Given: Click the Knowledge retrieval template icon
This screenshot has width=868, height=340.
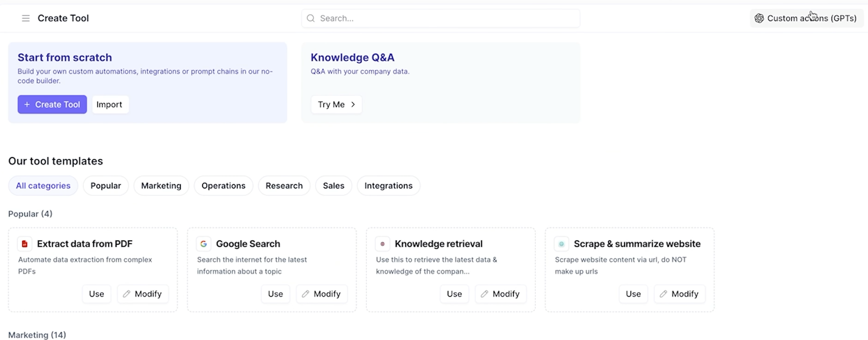Looking at the screenshot, I should point(383,244).
